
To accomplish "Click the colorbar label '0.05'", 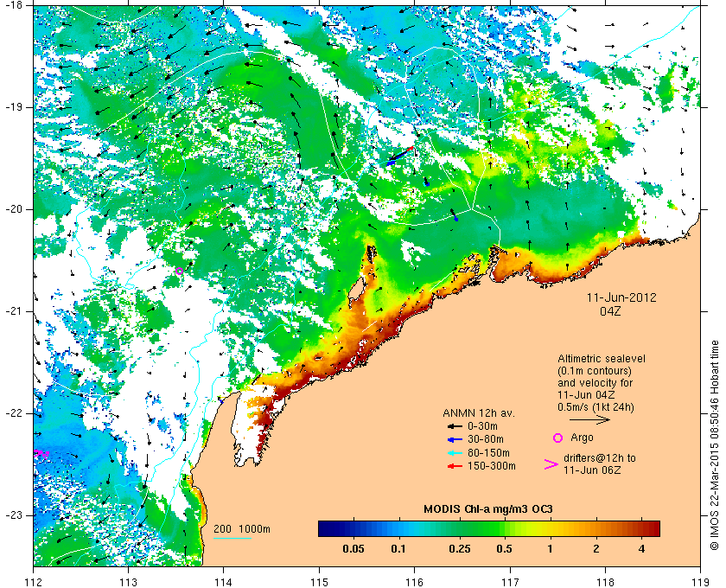I will [353, 549].
